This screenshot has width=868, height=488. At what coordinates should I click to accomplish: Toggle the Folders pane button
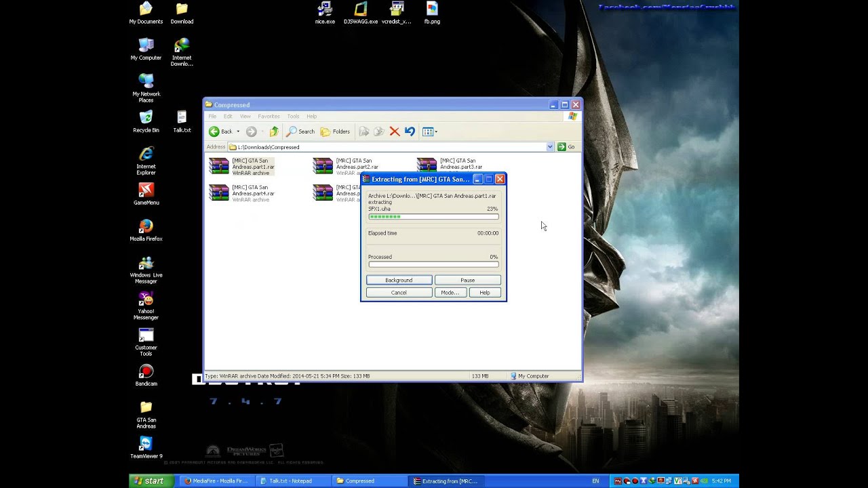[x=335, y=131]
